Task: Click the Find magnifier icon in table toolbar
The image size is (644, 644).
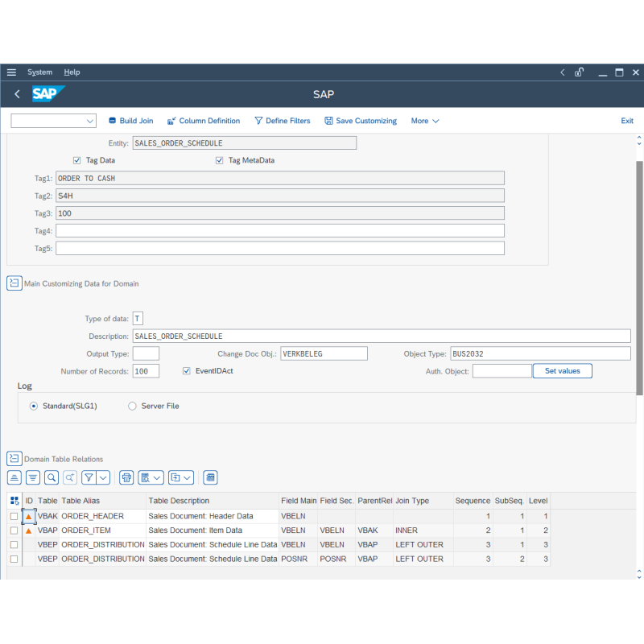Action: click(x=52, y=477)
